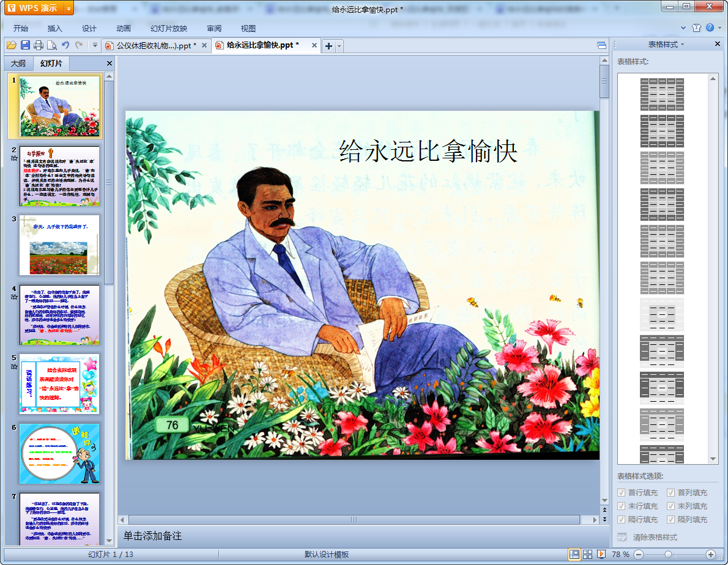Toggle 末行填充 checkbox
This screenshot has height=565, width=728.
point(621,506)
